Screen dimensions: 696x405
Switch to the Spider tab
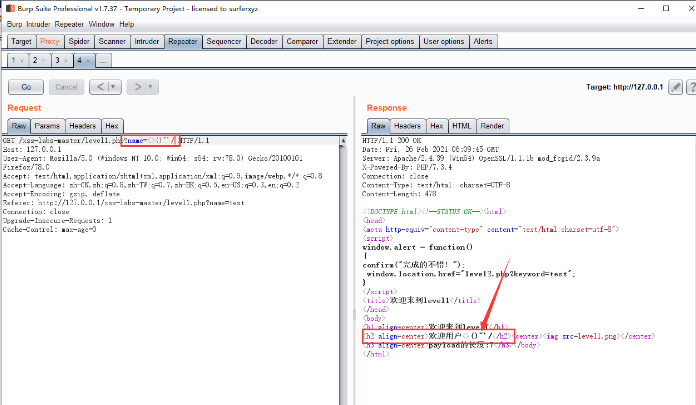(x=79, y=41)
